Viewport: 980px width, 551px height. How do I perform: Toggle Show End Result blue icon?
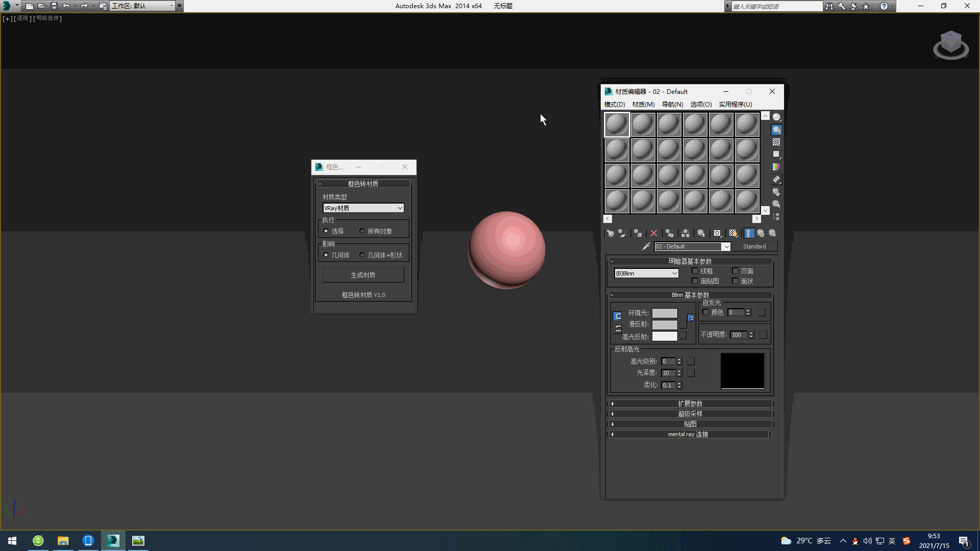(x=749, y=233)
